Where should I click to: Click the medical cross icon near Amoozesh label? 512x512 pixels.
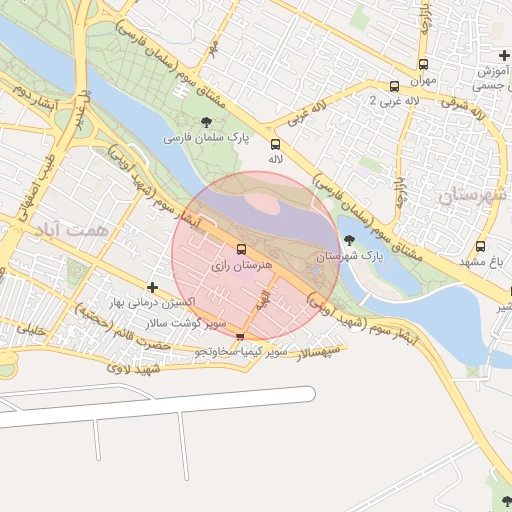504,56
